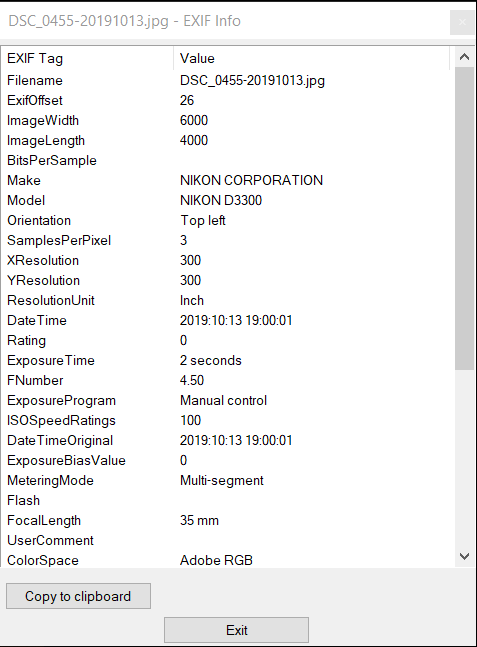Select the Make NIKON CORPORATION row
Image resolution: width=477 pixels, height=647 pixels.
(x=225, y=180)
